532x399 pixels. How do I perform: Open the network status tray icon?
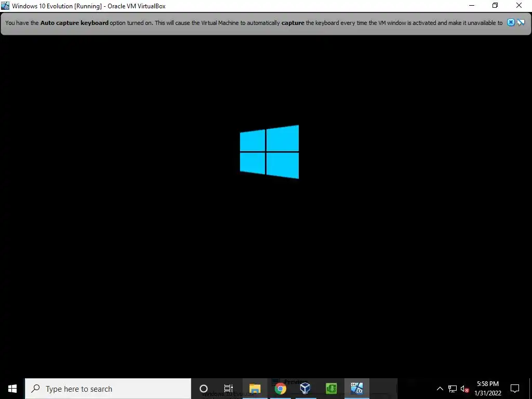453,389
